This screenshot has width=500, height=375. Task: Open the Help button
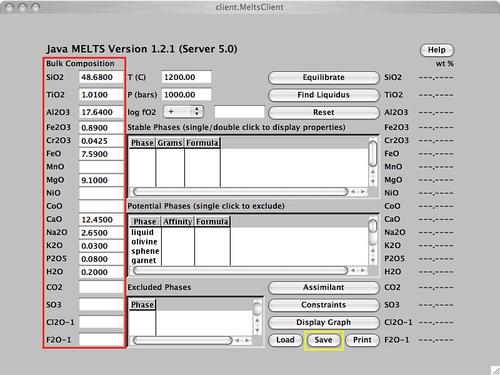tap(437, 50)
